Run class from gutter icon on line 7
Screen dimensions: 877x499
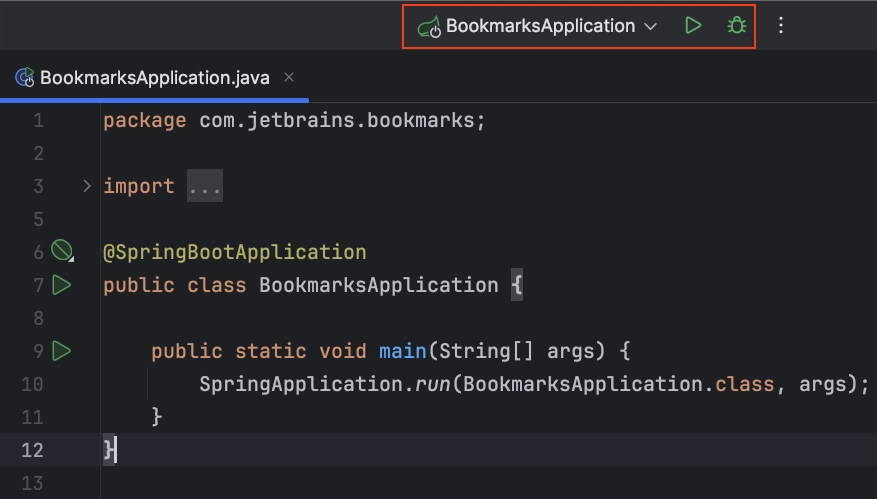coord(62,285)
